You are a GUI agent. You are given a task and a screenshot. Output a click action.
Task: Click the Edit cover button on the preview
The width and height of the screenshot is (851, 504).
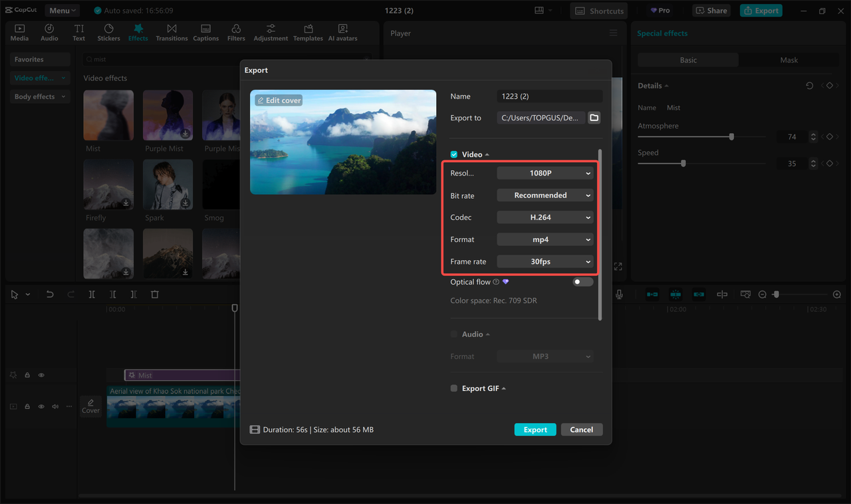pyautogui.click(x=278, y=100)
